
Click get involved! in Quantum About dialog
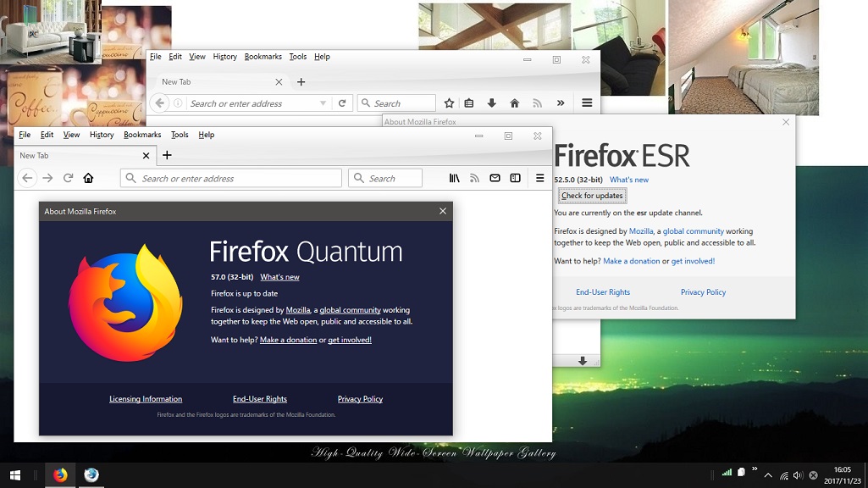349,340
